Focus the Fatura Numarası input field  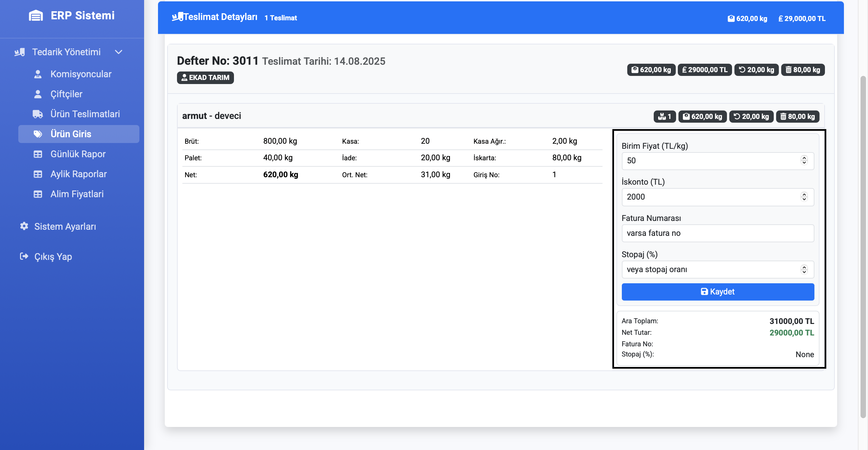(718, 233)
